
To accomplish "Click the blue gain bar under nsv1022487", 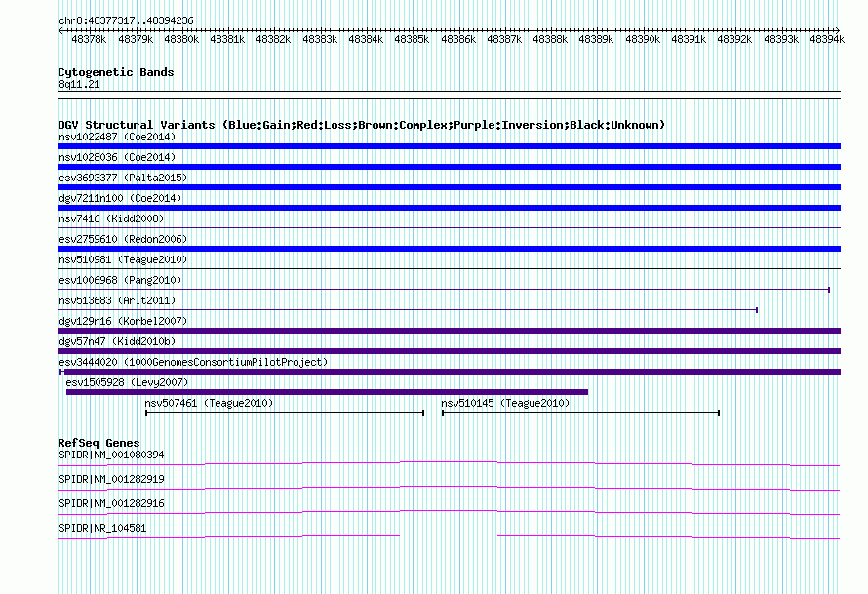I will (449, 146).
